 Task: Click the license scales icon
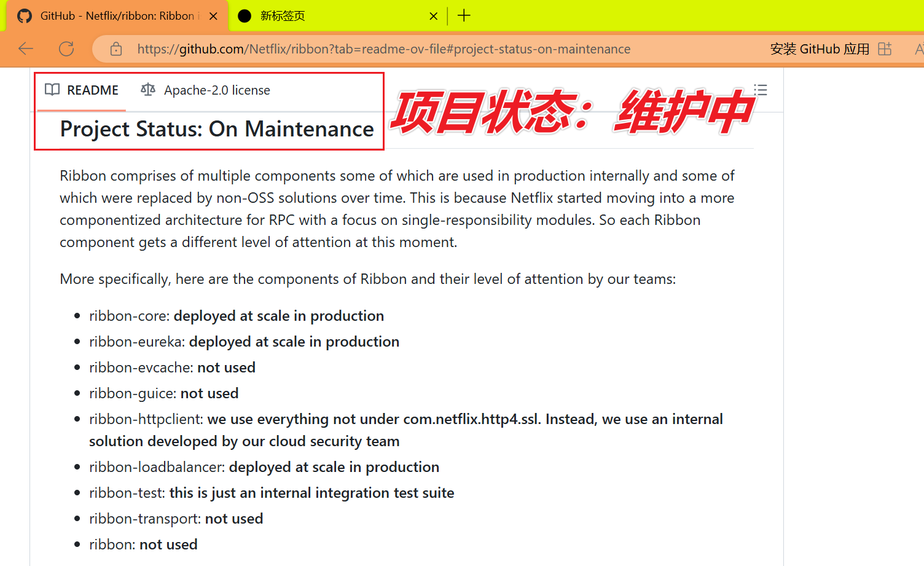[148, 90]
